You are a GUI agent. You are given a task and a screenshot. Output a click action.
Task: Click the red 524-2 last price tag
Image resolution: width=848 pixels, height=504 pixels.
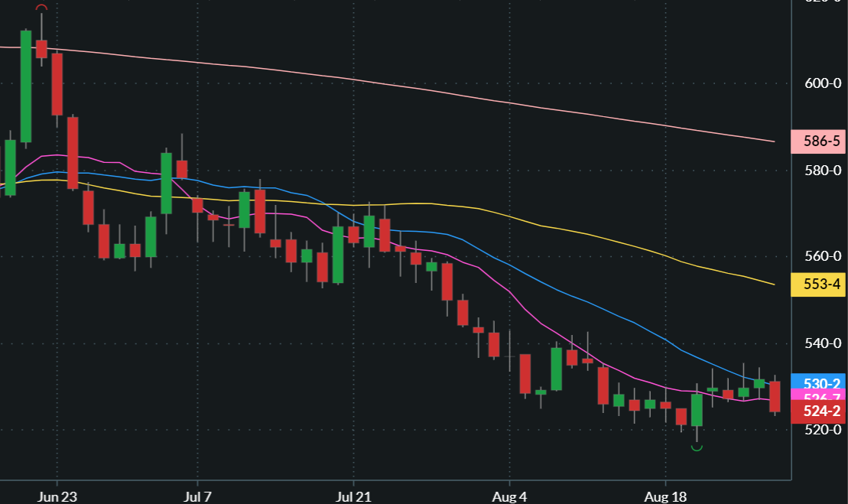pyautogui.click(x=817, y=411)
